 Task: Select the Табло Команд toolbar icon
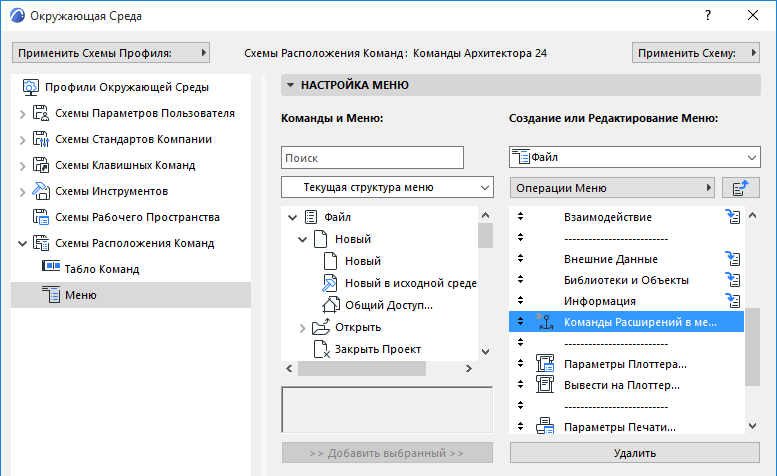click(x=51, y=268)
